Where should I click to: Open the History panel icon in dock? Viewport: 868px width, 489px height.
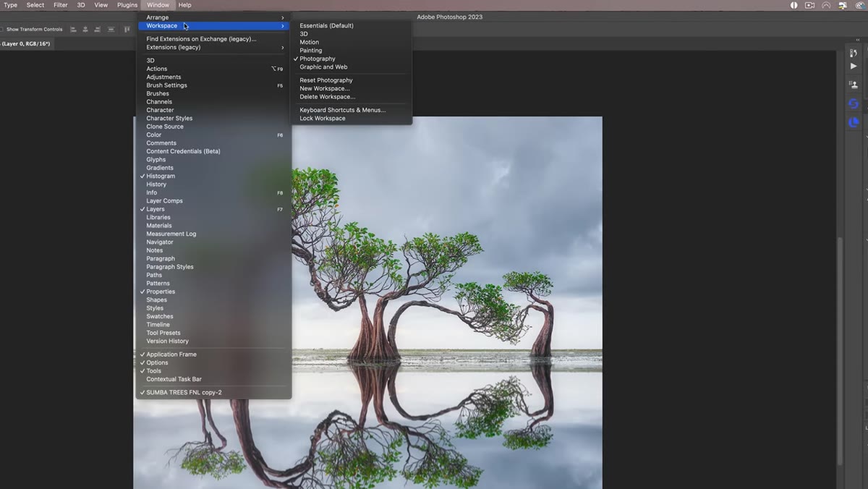point(854,53)
